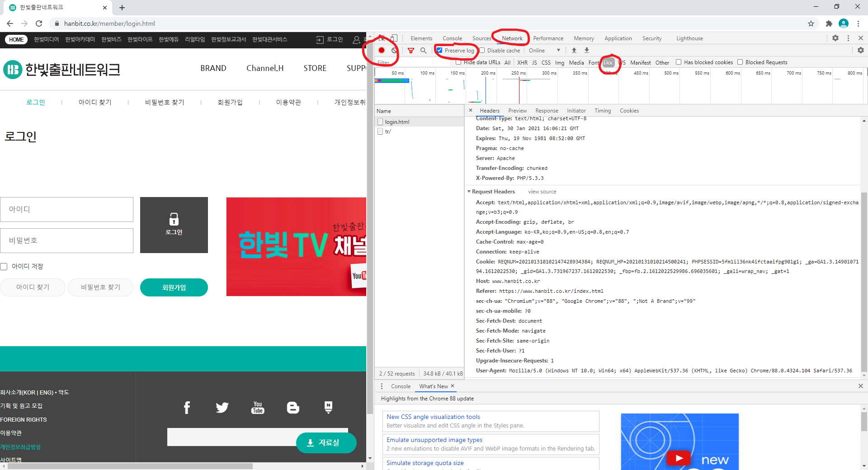The width and height of the screenshot is (868, 470).
Task: Open network settings gear icon
Action: coord(861,50)
